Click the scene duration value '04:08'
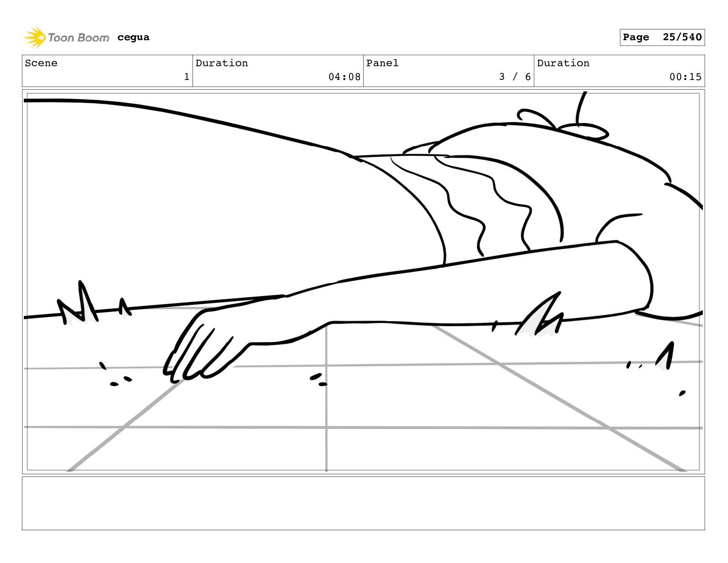This screenshot has width=728, height=563. (344, 77)
